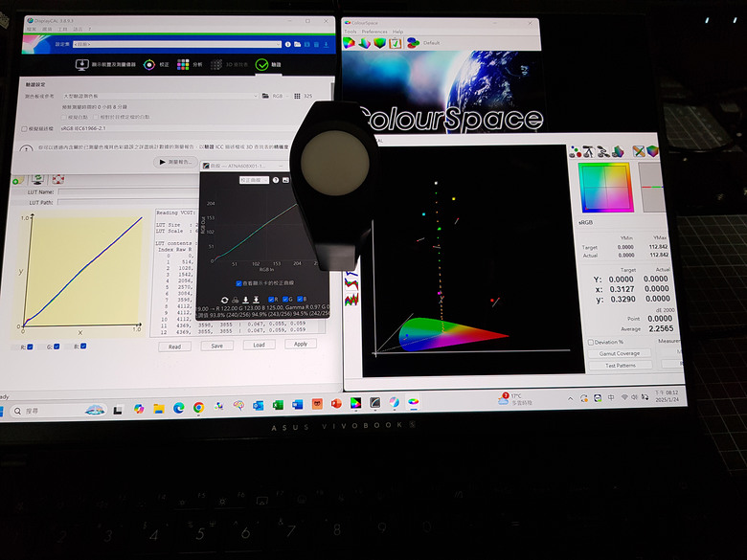Toggle the R channel checkbox in curves window
Viewport: 747px width, 560px height.
[271, 300]
